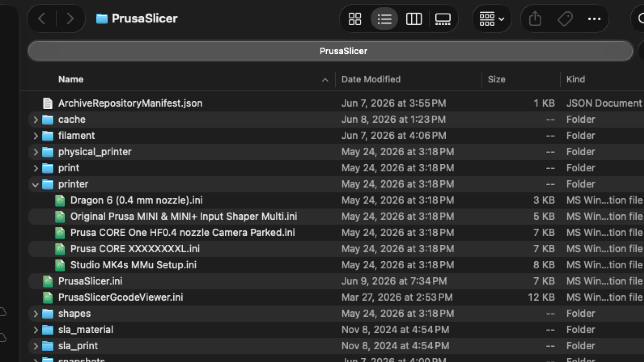Select the PrusaSlicer path bar tab
This screenshot has width=644, height=362.
330,51
